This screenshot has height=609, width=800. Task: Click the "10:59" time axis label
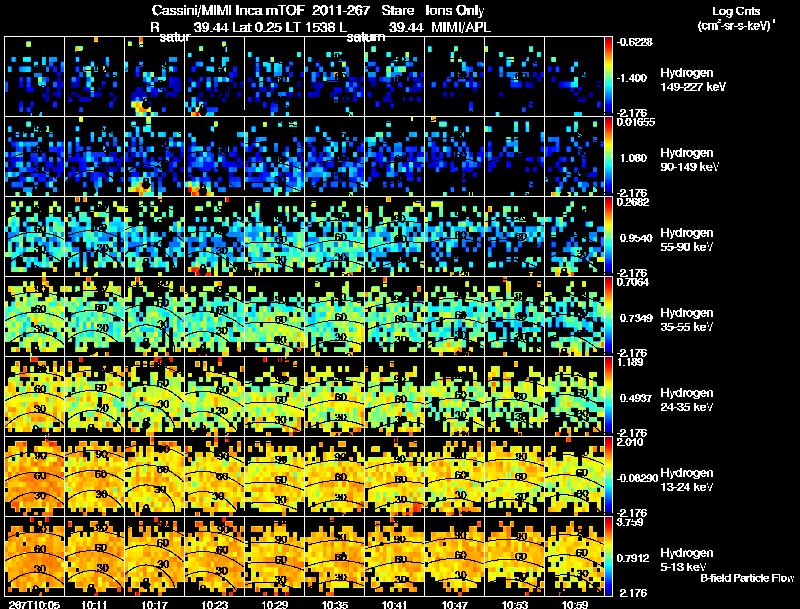pyautogui.click(x=574, y=604)
